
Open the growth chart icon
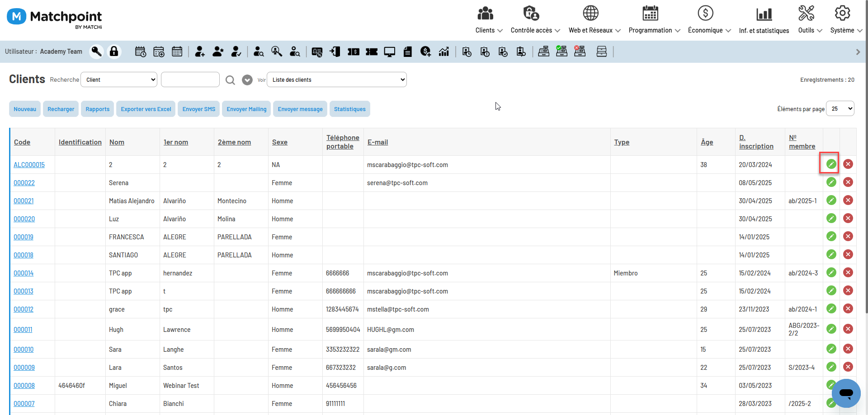click(x=444, y=51)
